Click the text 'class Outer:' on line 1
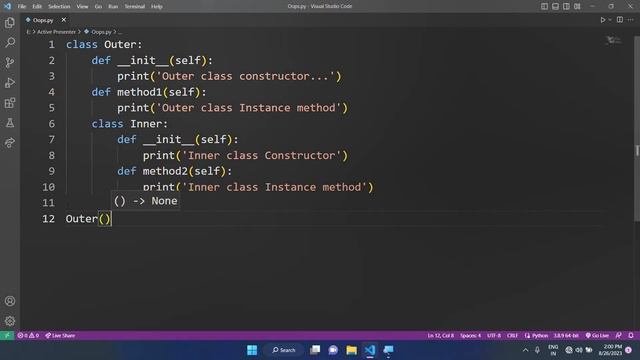640x360 pixels. point(104,44)
